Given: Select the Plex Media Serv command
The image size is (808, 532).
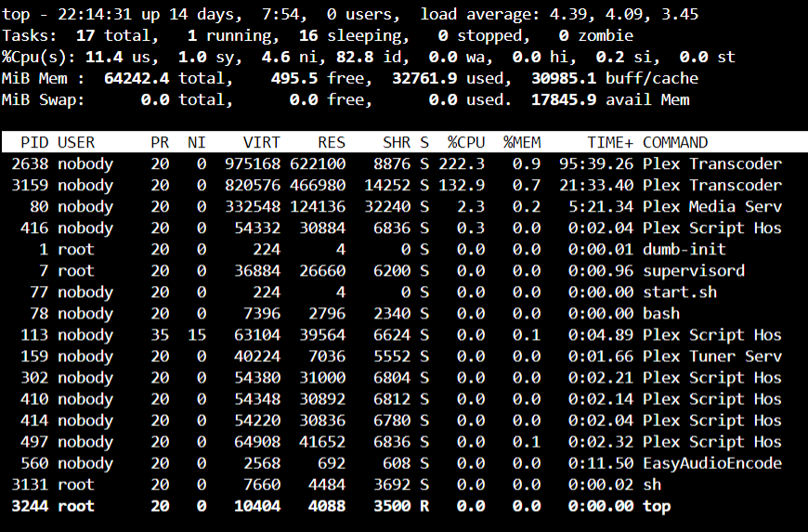Looking at the screenshot, I should click(x=712, y=206).
